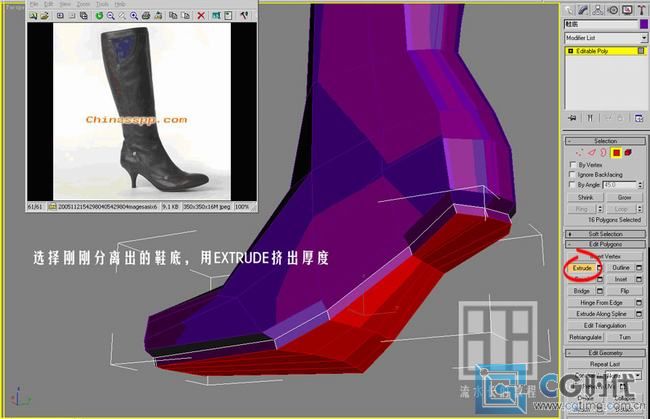650x419 pixels.
Task: Click the copy icon in image viewer toolbar
Action: coord(173,16)
